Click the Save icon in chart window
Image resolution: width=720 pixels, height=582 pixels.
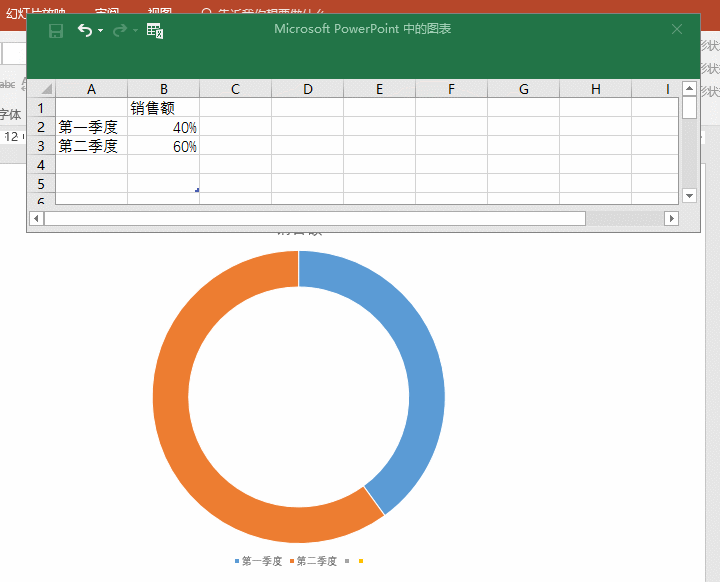click(x=56, y=31)
